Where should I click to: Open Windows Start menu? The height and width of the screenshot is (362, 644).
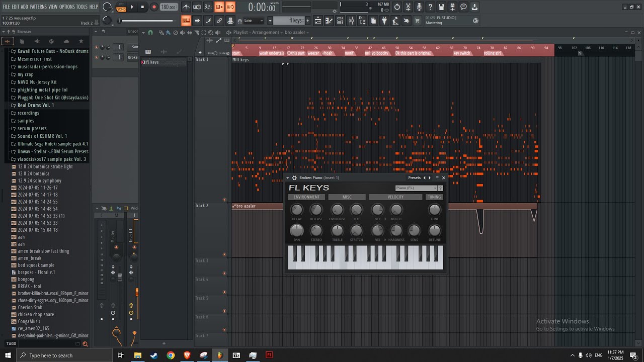coord(8,355)
